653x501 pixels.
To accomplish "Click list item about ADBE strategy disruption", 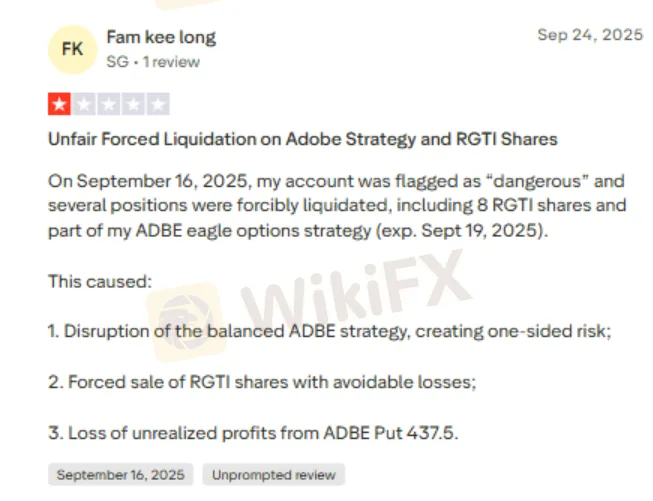I will (x=327, y=332).
